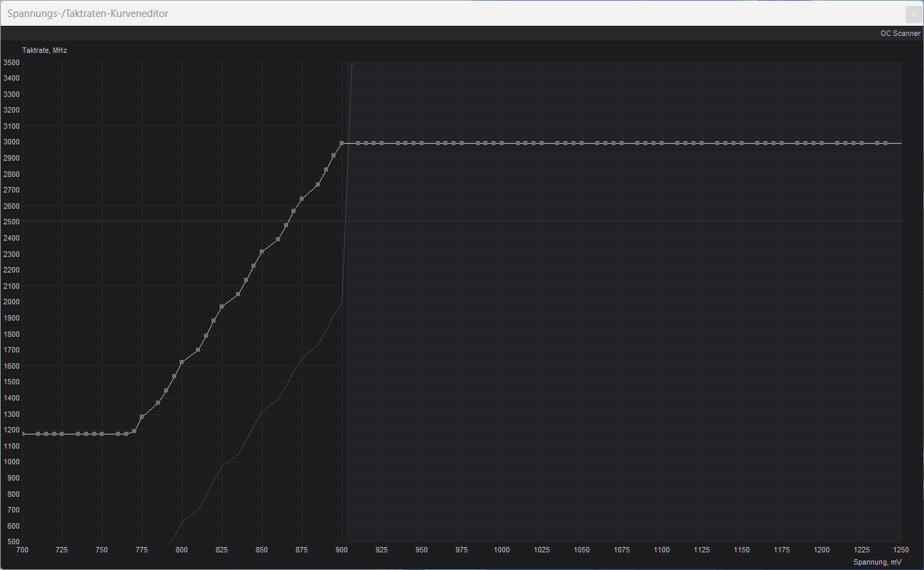Click the "Spannung, mV" axis label
Screen dimensions: 924x570
[877, 562]
